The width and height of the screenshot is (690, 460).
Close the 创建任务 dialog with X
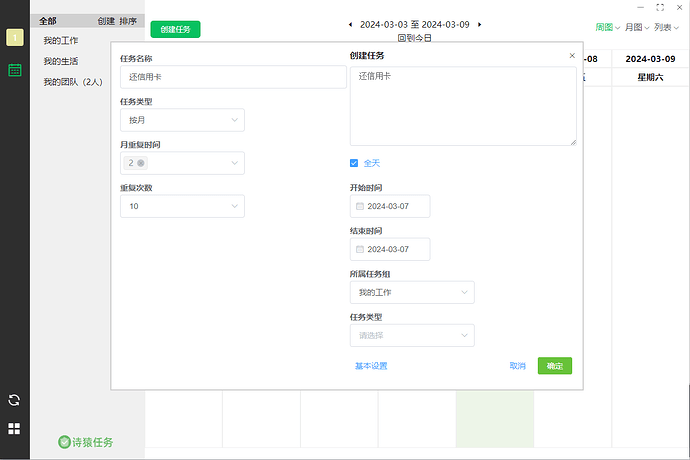coord(572,56)
